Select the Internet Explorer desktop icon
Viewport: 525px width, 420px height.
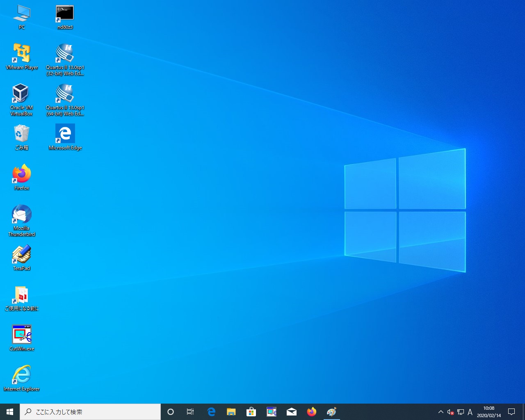coord(22,379)
